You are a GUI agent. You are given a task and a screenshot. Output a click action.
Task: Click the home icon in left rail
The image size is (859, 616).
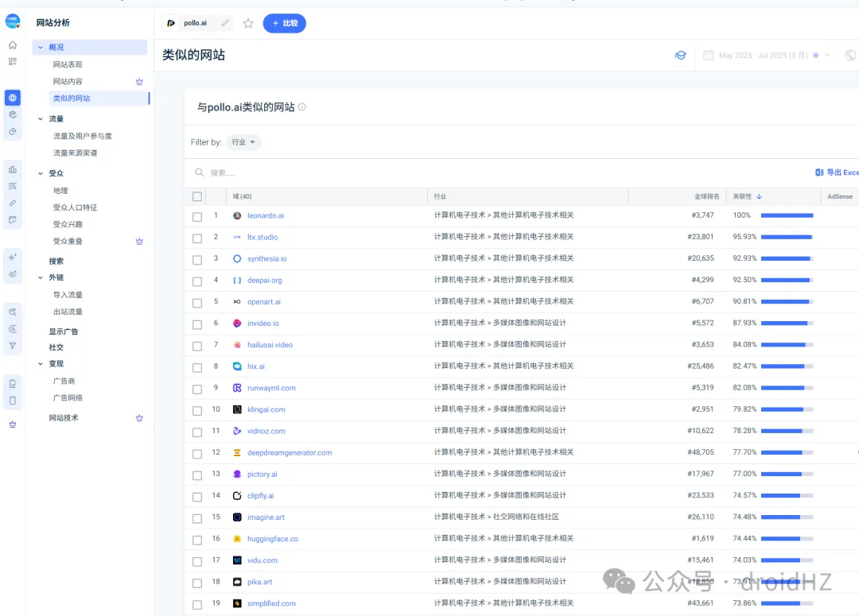point(13,45)
